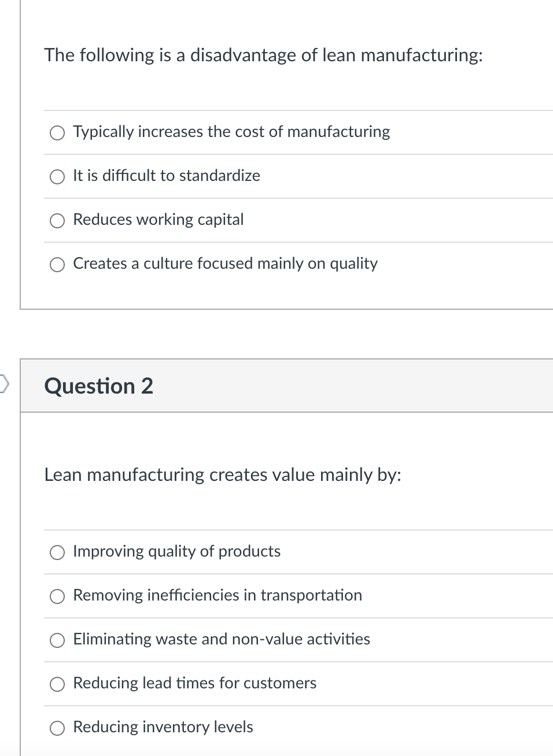Click the lean manufacturing disadvantage question text

[x=263, y=55]
